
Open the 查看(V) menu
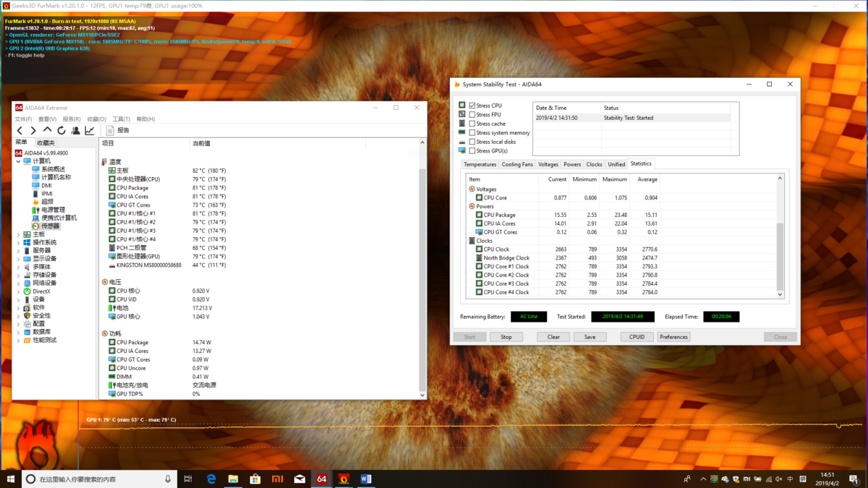pyautogui.click(x=47, y=119)
